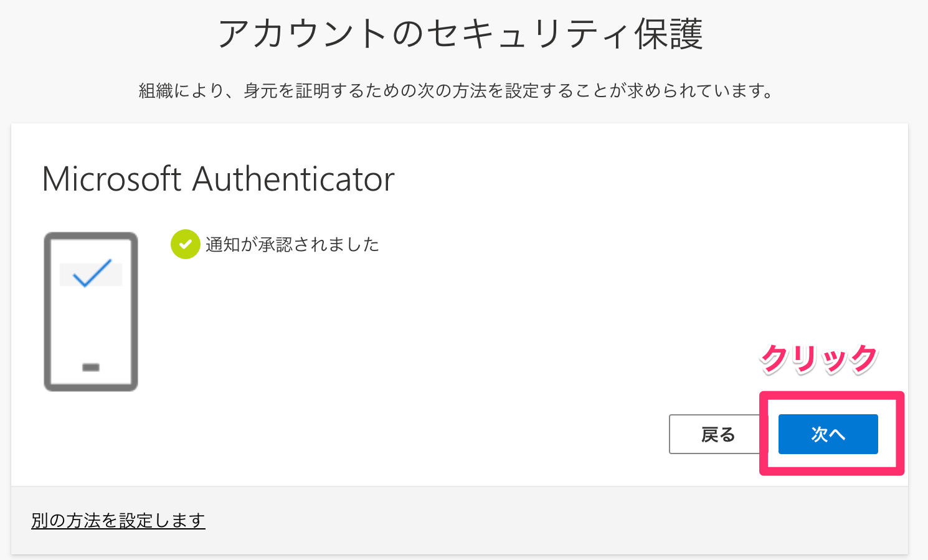Select the gray phone device illustration frame

click(91, 311)
